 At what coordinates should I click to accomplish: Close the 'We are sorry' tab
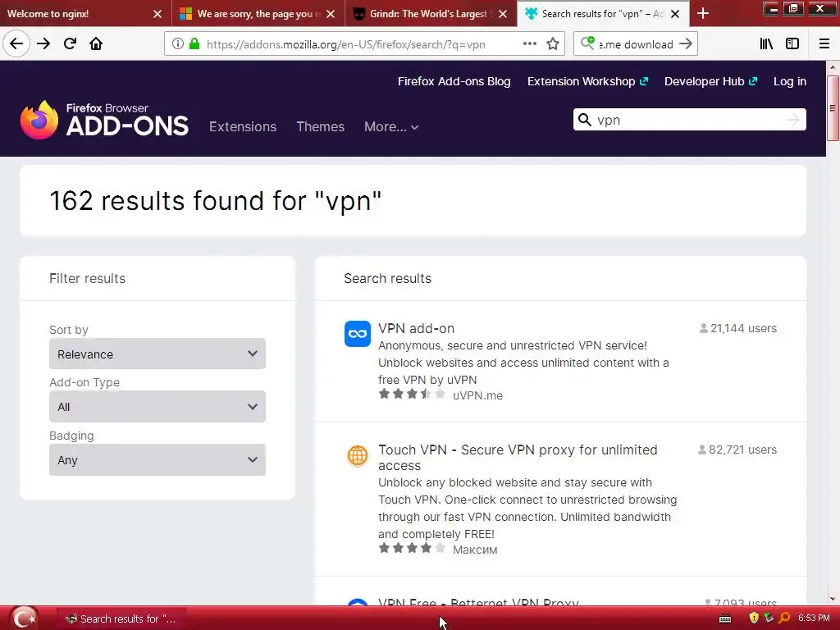coord(331,14)
